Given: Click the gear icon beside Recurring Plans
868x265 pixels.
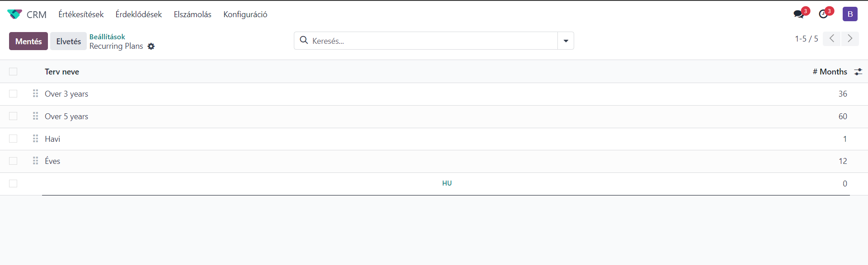Looking at the screenshot, I should click(x=151, y=46).
